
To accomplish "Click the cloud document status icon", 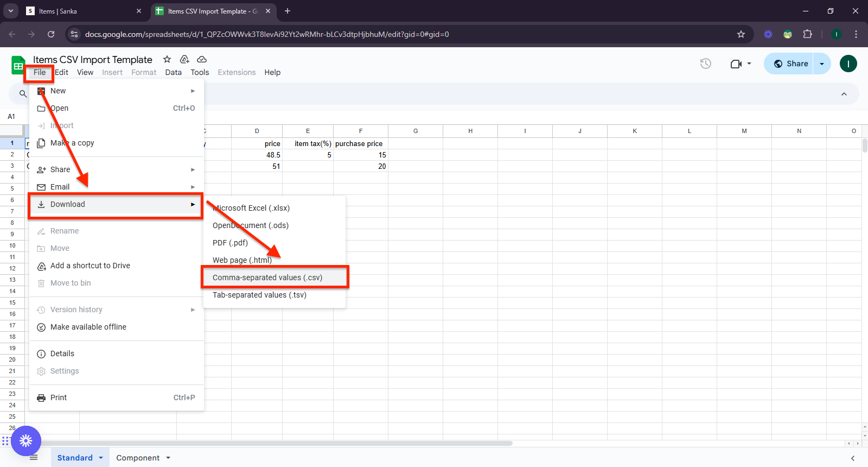I will 202,59.
